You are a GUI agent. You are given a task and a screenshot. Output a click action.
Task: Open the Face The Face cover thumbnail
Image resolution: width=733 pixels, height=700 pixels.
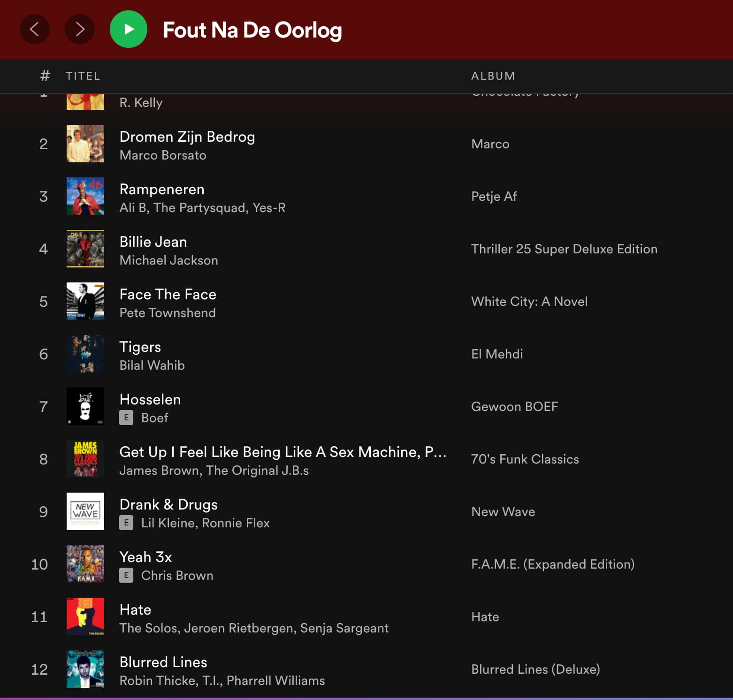point(85,301)
